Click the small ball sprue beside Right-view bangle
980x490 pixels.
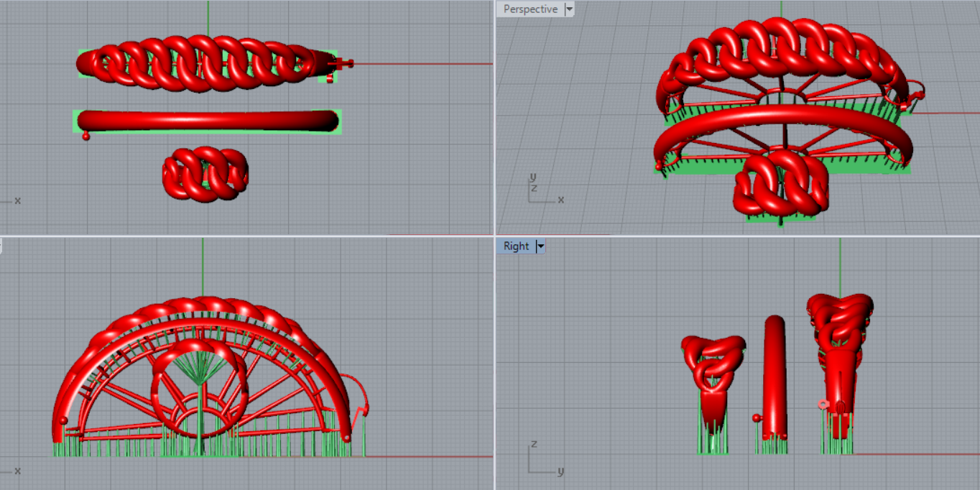tap(756, 417)
